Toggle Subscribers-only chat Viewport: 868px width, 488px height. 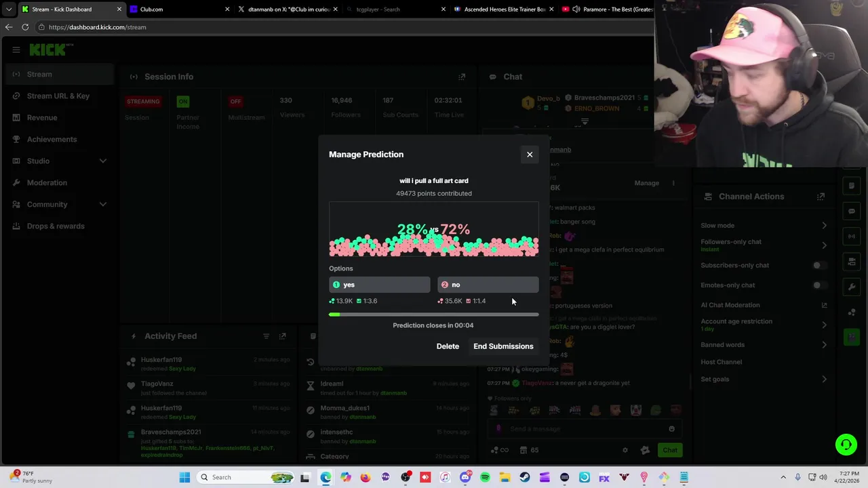pyautogui.click(x=819, y=266)
